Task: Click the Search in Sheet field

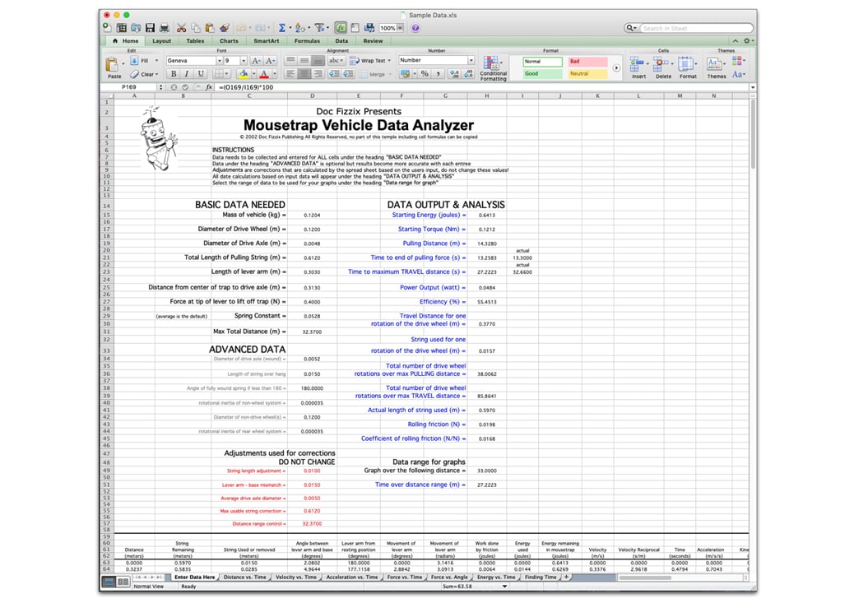Action: (696, 28)
